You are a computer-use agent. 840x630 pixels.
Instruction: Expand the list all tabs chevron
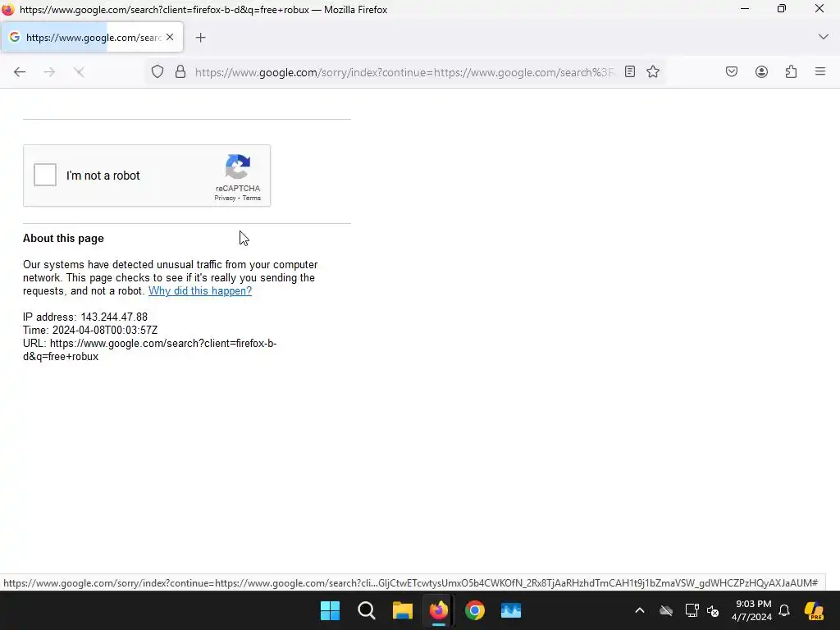click(x=824, y=37)
